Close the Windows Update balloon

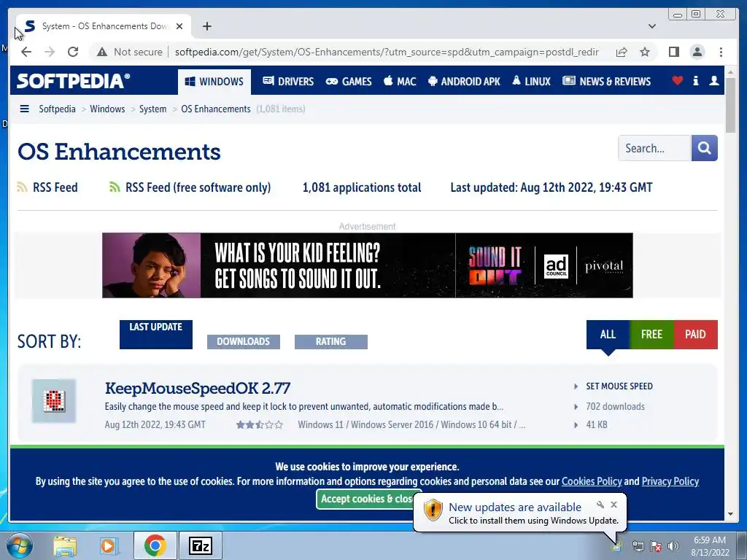(x=614, y=505)
